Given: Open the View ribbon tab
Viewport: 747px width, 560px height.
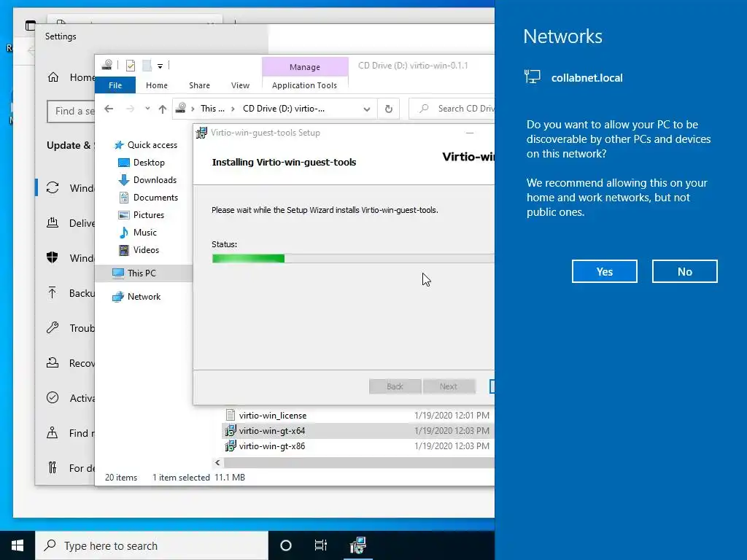Looking at the screenshot, I should pyautogui.click(x=240, y=85).
